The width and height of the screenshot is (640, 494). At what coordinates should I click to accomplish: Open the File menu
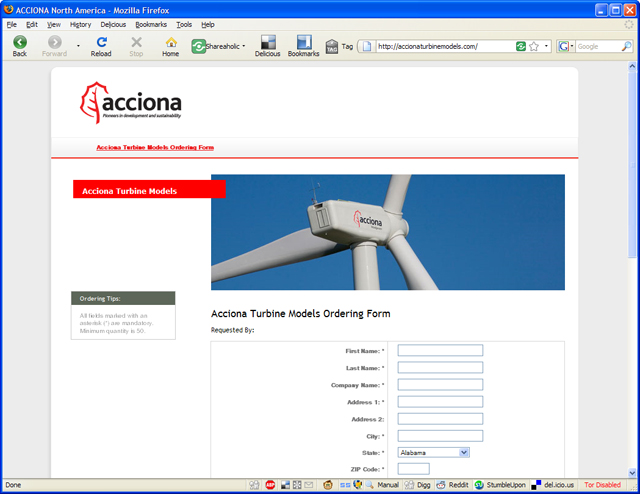[12, 24]
